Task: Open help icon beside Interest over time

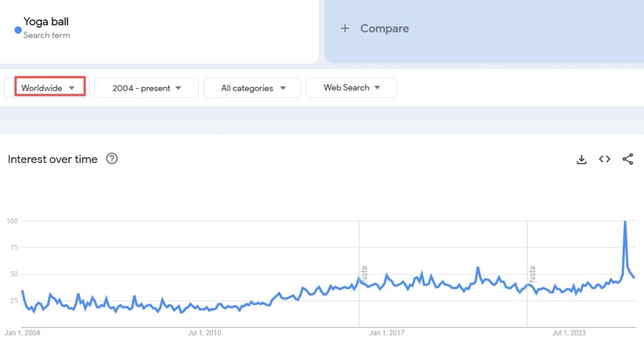Action: [x=112, y=159]
